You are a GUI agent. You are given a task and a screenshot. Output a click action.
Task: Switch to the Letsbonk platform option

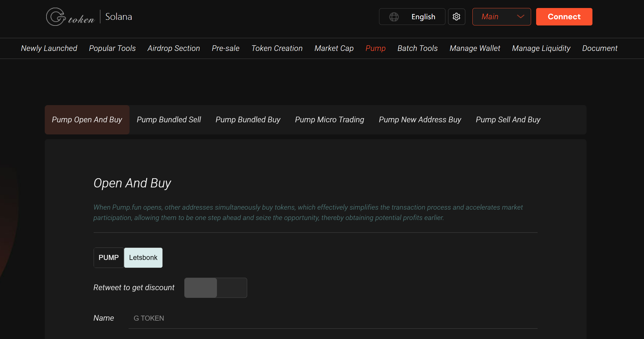pos(143,258)
